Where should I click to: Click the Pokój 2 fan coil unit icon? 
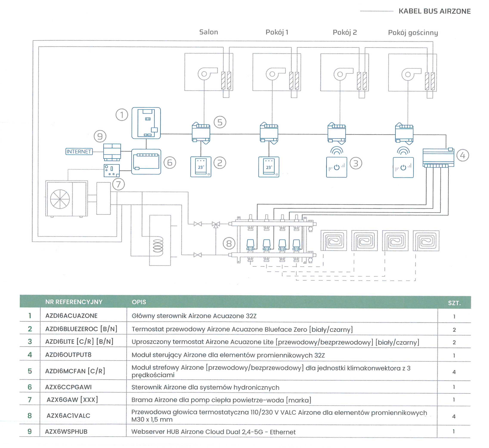coord(344,72)
